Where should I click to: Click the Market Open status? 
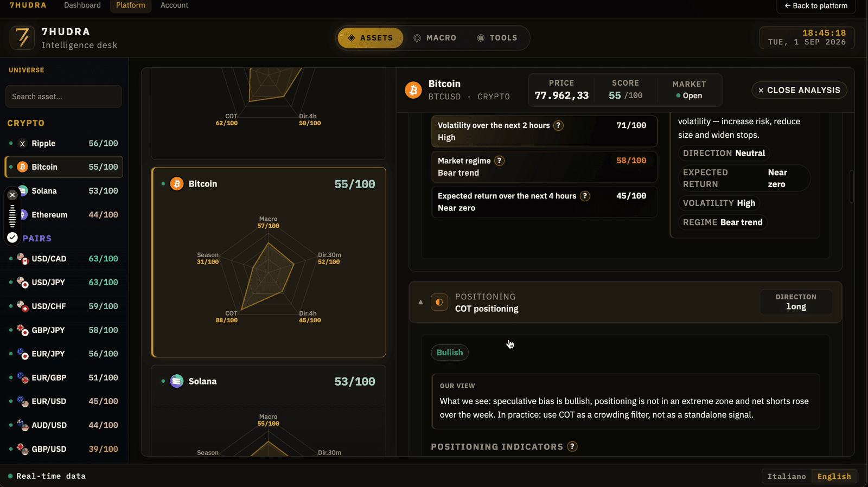[689, 95]
